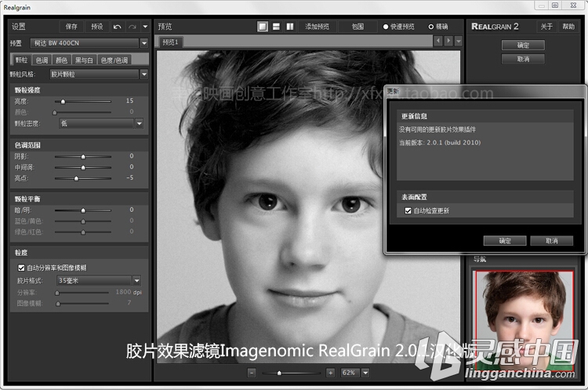Open the settings panel dropdown arrow next to redo

(145, 27)
